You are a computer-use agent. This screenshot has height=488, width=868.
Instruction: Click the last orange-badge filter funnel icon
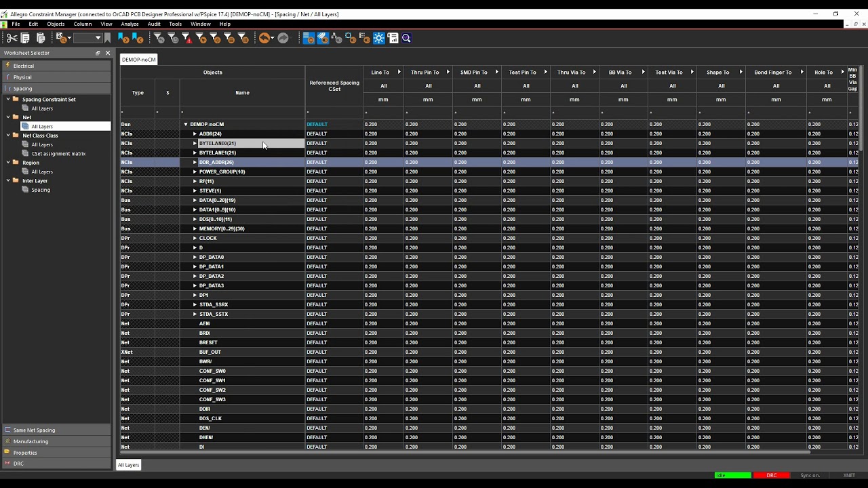[242, 38]
